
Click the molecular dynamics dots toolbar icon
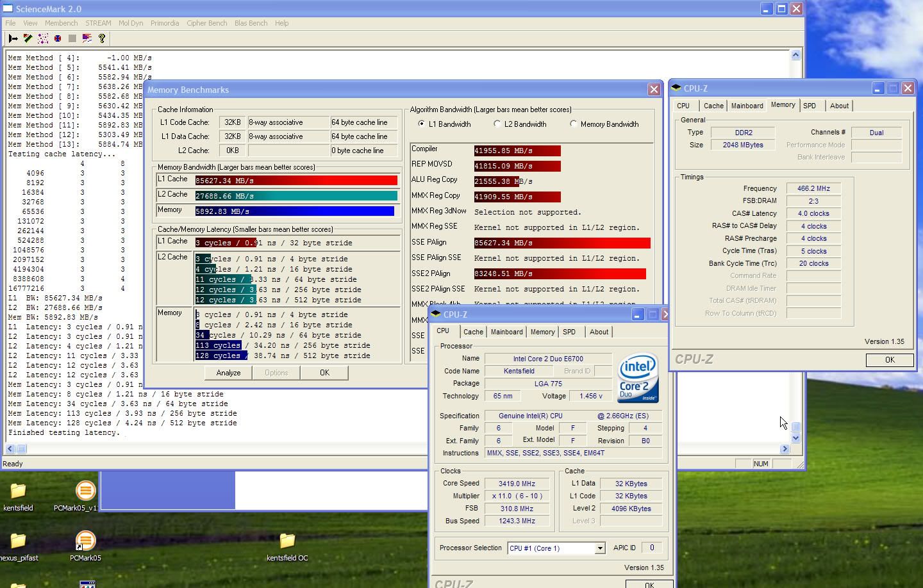click(43, 38)
